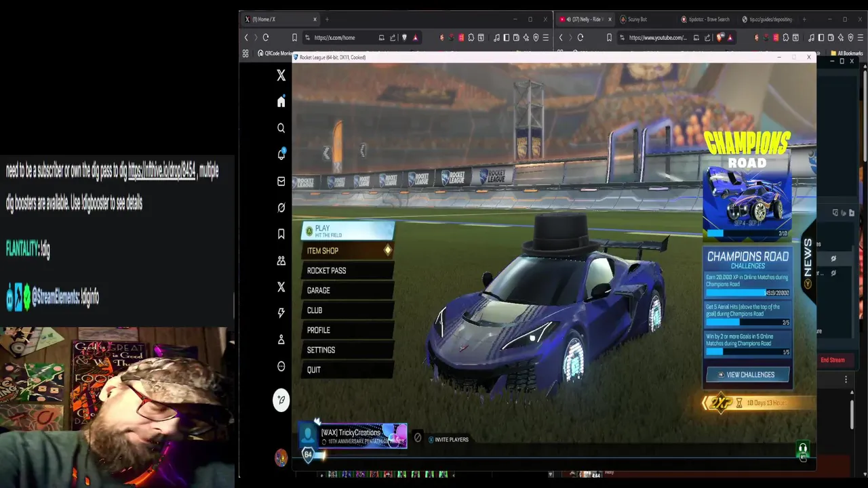Open PROFILE in Rocket League menu
This screenshot has height=488, width=868.
coord(348,330)
